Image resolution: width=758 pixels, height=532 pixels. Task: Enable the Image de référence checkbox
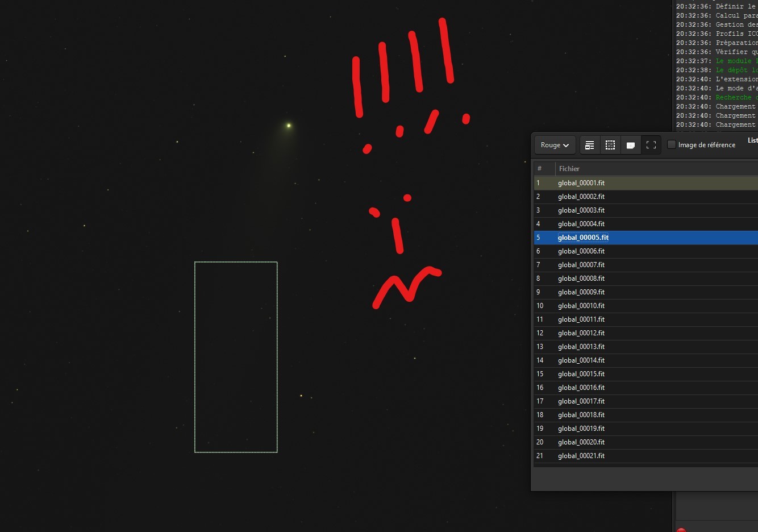[672, 144]
